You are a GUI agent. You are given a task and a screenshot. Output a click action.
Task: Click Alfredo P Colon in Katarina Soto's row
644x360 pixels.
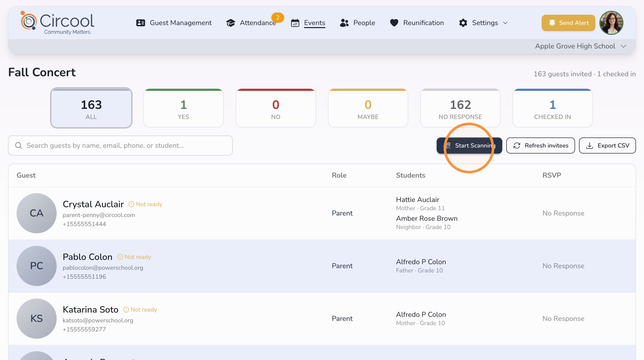click(x=421, y=315)
